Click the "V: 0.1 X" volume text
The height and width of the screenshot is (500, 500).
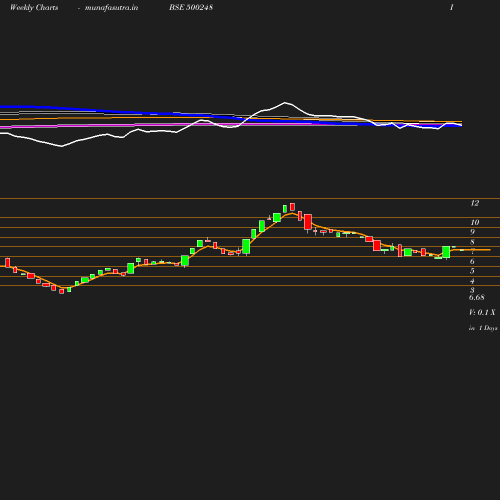pyautogui.click(x=482, y=312)
